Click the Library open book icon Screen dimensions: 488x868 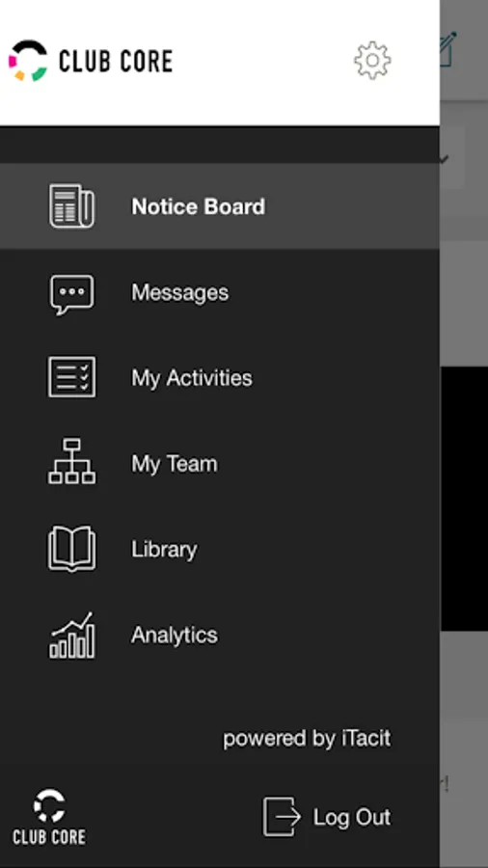(72, 549)
